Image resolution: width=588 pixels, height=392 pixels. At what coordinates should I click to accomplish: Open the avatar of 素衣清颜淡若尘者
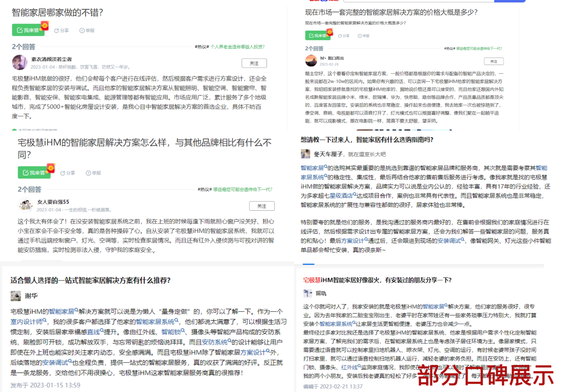point(20,62)
